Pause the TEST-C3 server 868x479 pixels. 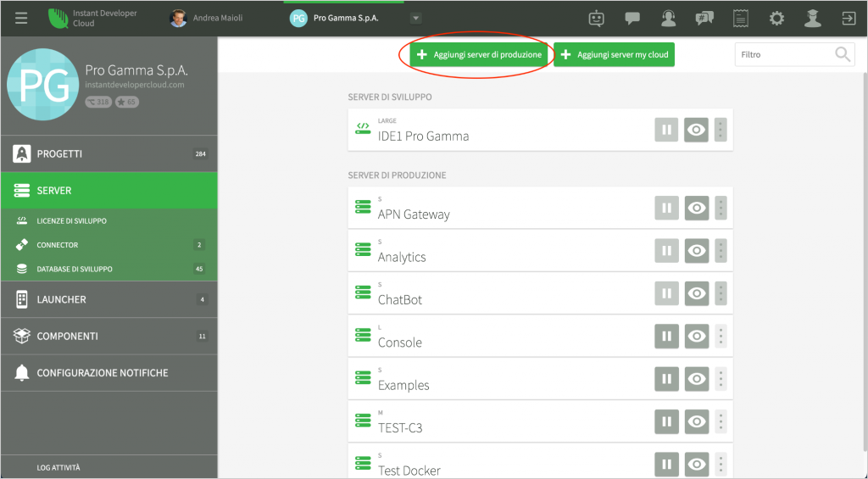click(x=666, y=421)
